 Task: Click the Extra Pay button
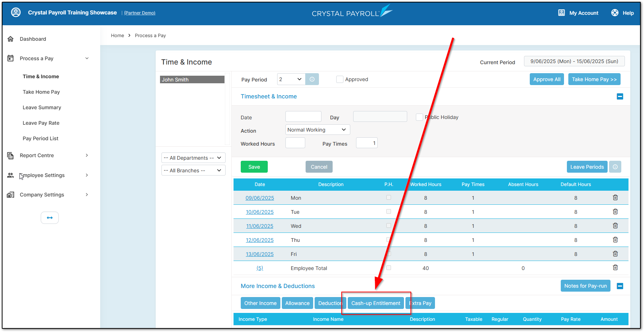pyautogui.click(x=420, y=303)
